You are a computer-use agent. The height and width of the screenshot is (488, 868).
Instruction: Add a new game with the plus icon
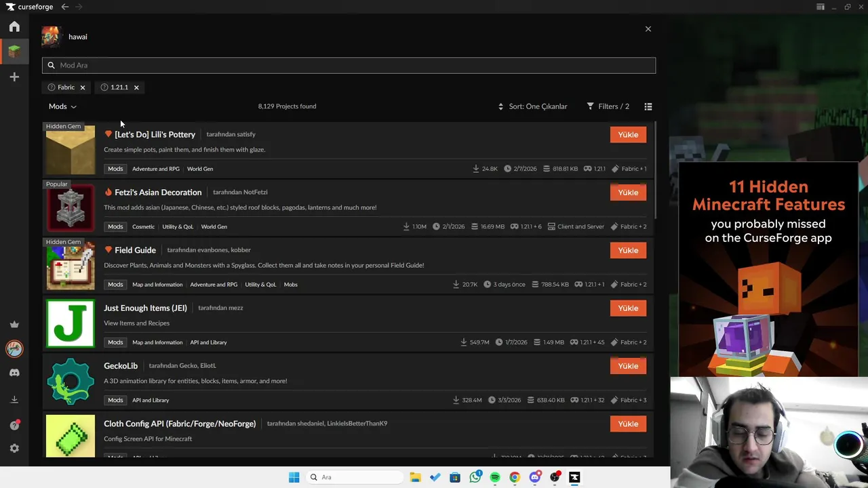pos(14,77)
